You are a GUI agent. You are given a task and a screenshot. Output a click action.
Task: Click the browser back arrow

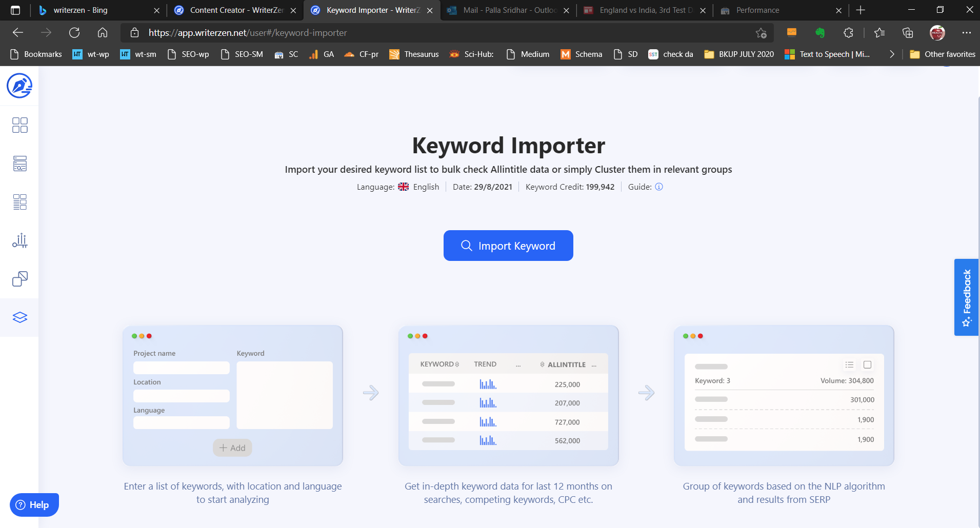[x=18, y=33]
